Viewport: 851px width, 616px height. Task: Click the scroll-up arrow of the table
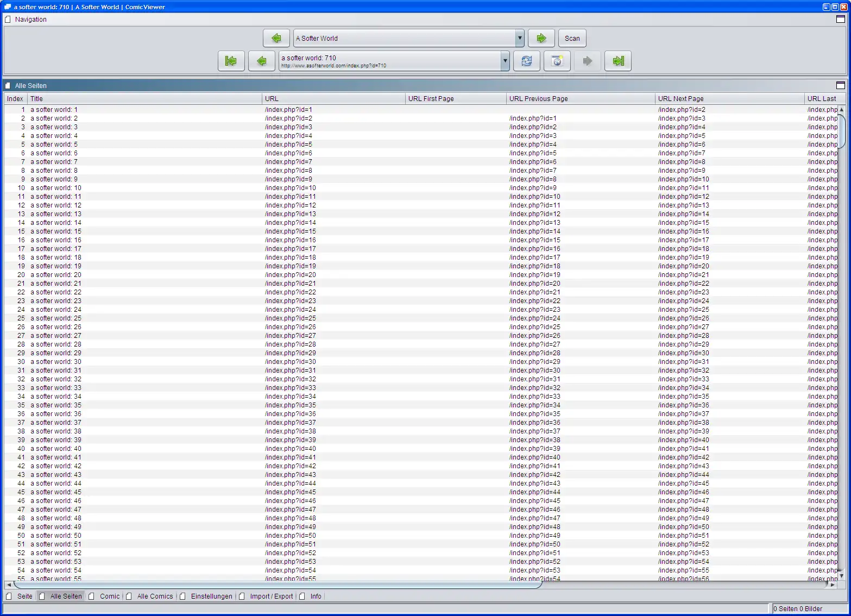point(841,109)
